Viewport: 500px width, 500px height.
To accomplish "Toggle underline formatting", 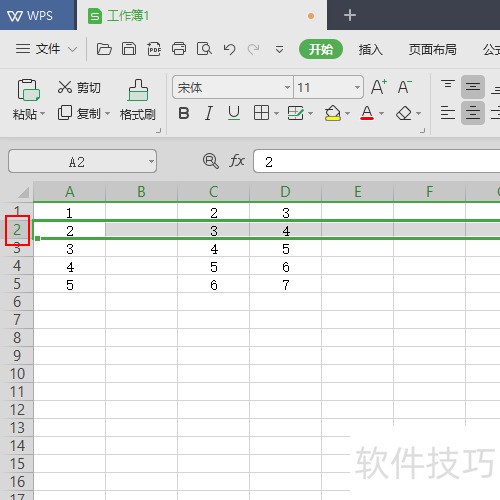I will (x=234, y=113).
